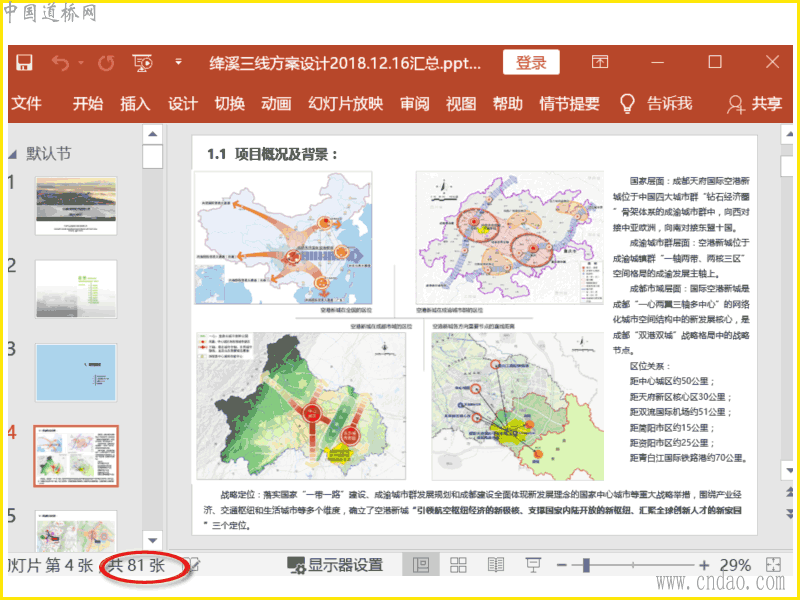800x600 pixels.
Task: Switch to the 开始 tab
Action: (87, 104)
